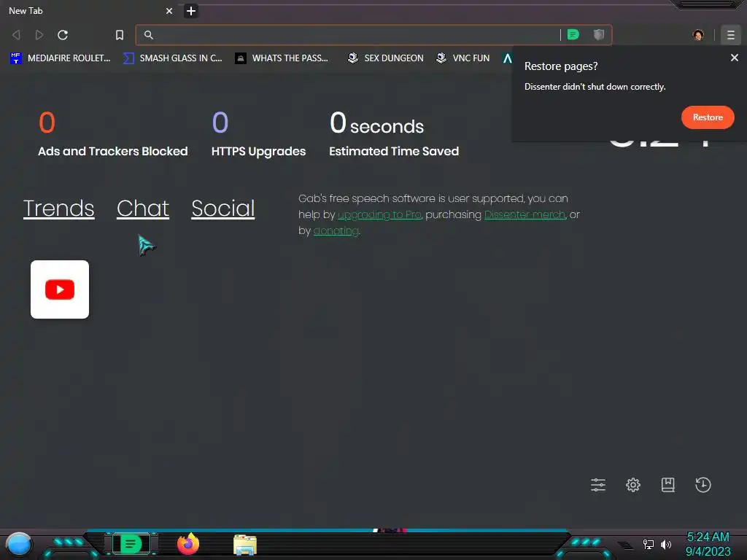Open VNC FUN bookmark

(463, 58)
